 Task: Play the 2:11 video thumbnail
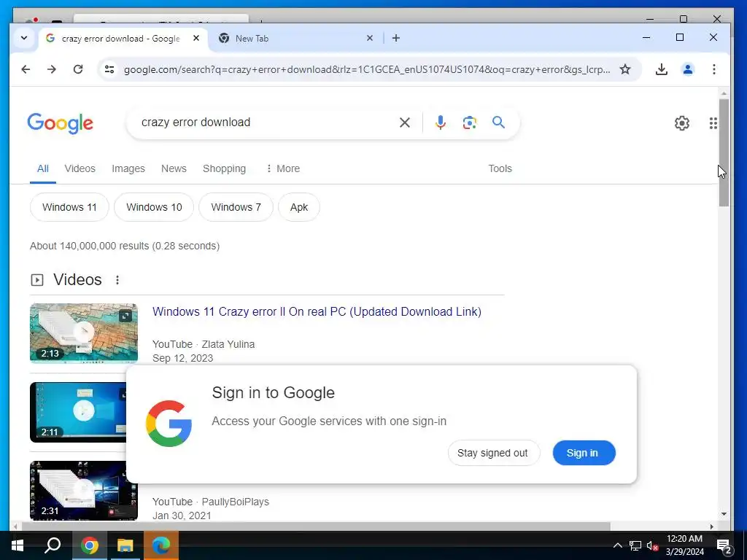pos(79,412)
